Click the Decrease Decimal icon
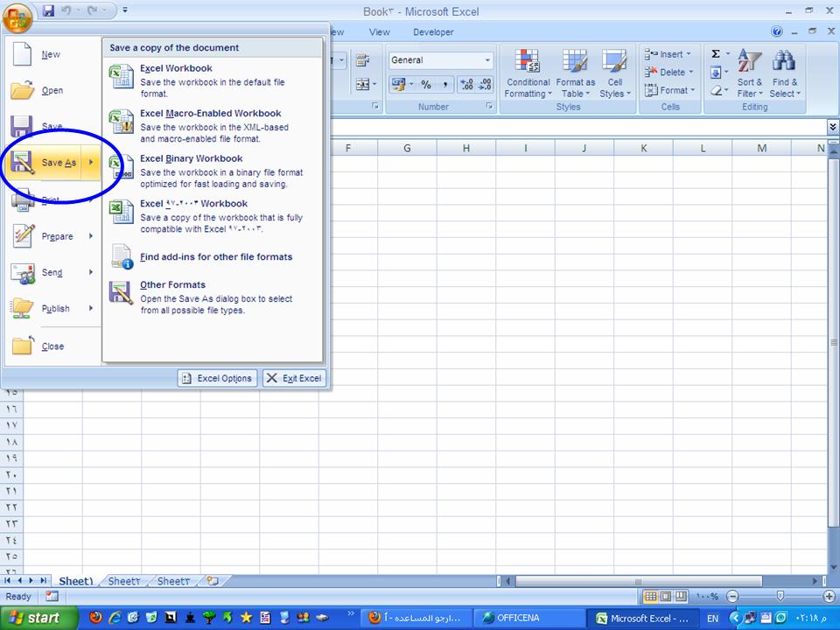This screenshot has height=630, width=840. 485,84
